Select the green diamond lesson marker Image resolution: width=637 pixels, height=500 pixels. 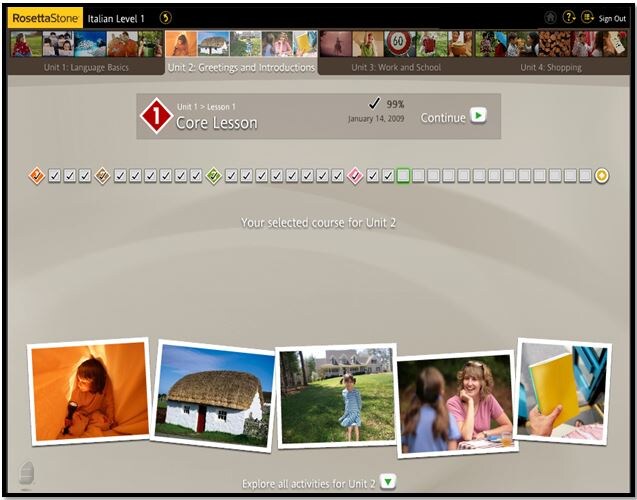coord(213,176)
